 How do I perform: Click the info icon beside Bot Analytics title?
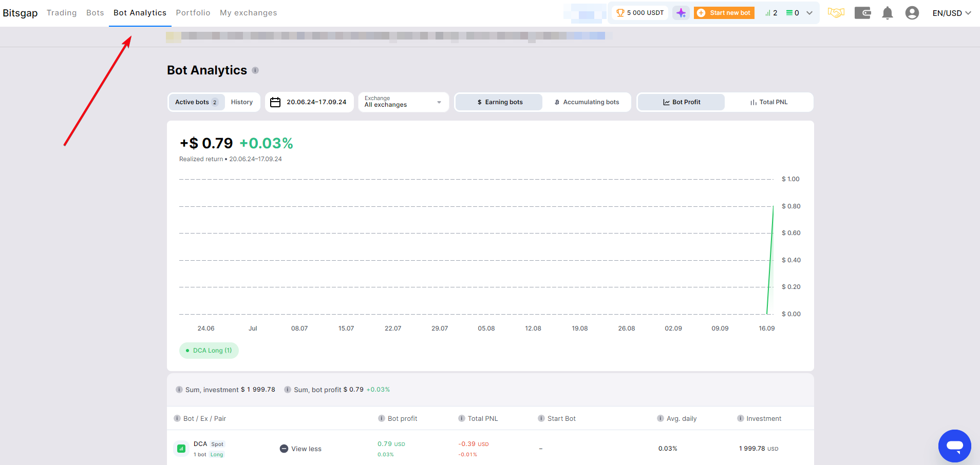click(255, 70)
